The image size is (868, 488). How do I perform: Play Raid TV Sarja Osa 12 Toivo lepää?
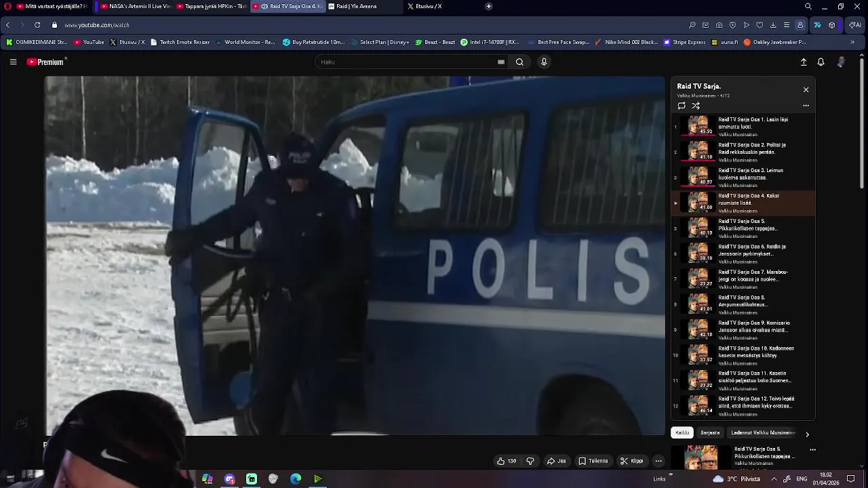click(x=743, y=406)
